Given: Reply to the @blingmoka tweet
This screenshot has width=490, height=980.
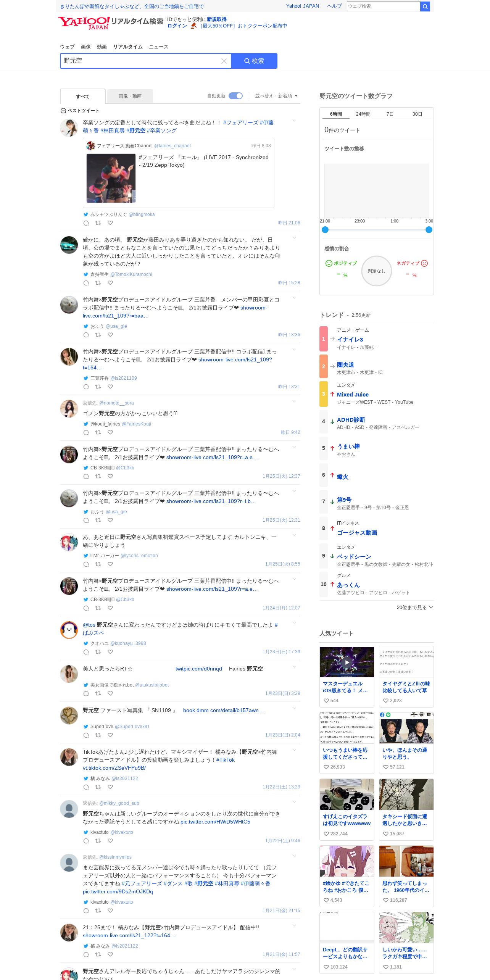Looking at the screenshot, I should click(86, 223).
